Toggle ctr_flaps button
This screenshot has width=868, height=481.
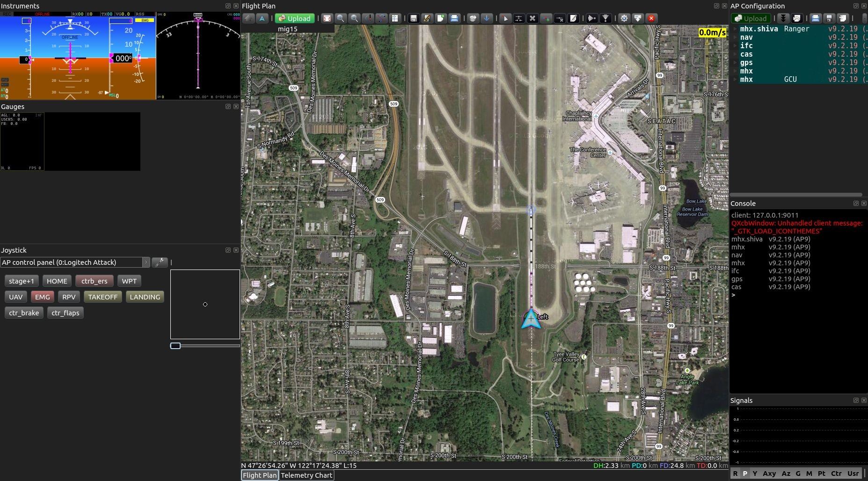click(x=66, y=313)
